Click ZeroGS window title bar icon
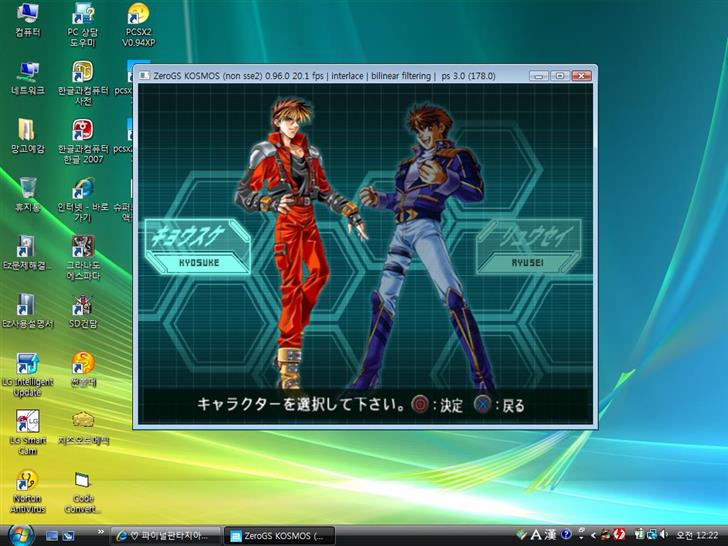This screenshot has height=546, width=728. tap(144, 75)
